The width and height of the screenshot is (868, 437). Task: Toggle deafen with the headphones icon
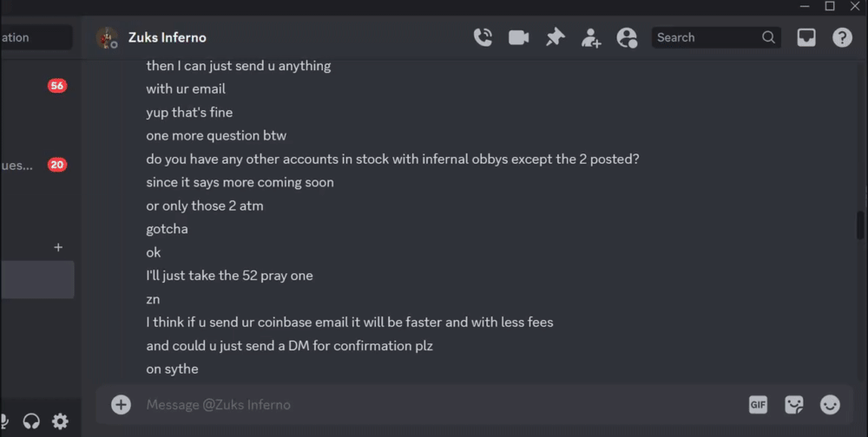[31, 421]
